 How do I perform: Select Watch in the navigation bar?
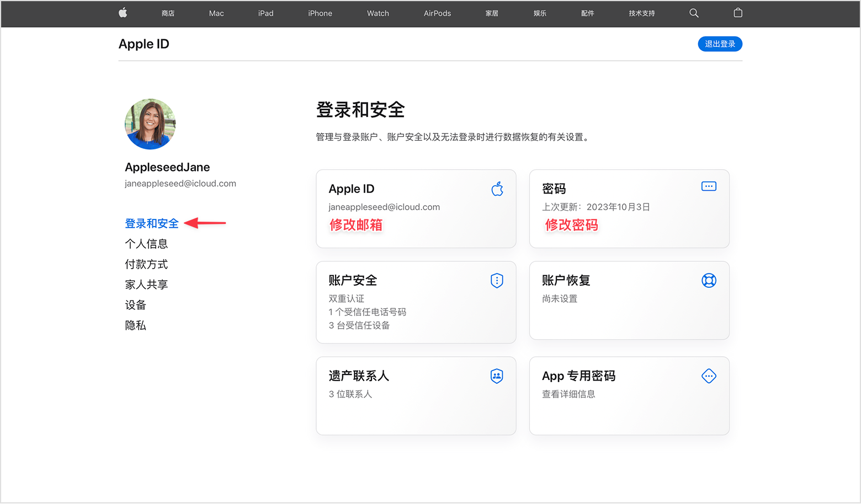click(x=378, y=13)
